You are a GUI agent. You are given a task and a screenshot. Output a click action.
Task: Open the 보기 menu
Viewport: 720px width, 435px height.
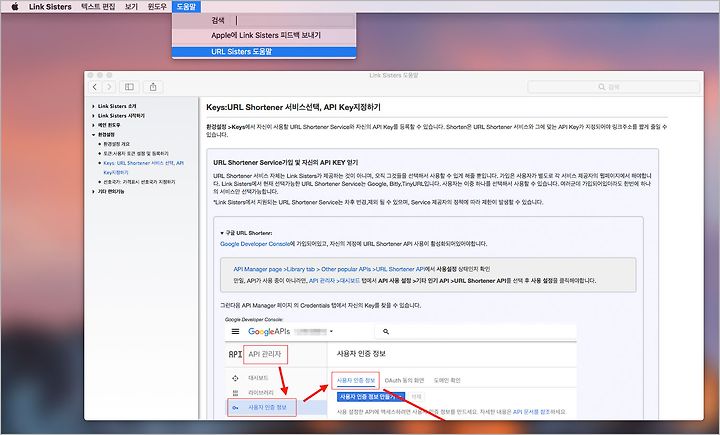click(131, 6)
